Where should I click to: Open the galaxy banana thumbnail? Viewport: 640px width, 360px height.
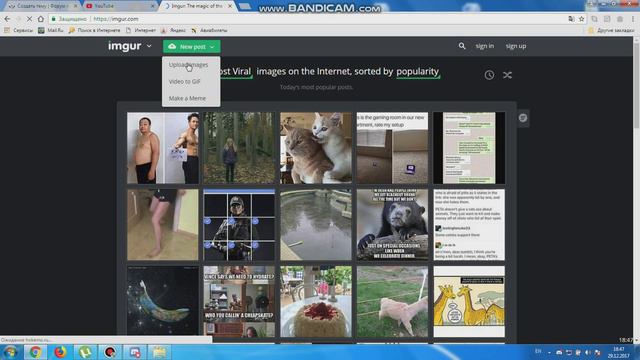coord(162,301)
